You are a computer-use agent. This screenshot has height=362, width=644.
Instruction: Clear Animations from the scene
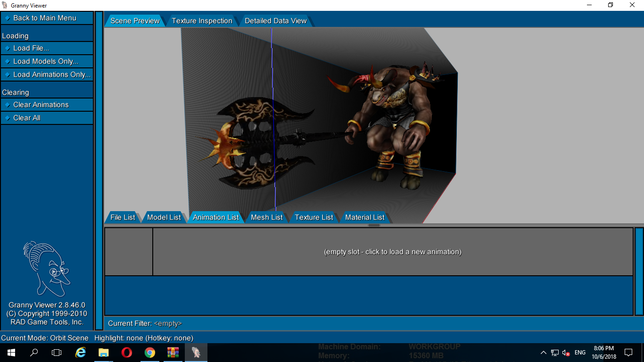(x=47, y=105)
